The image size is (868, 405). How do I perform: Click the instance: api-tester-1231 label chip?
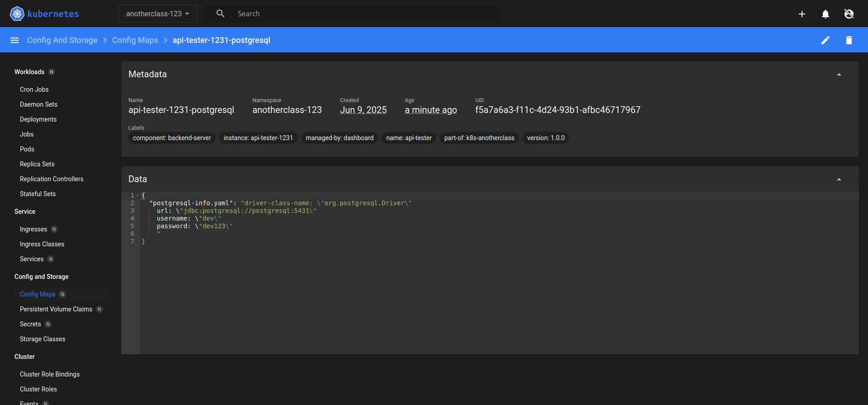[x=258, y=138]
